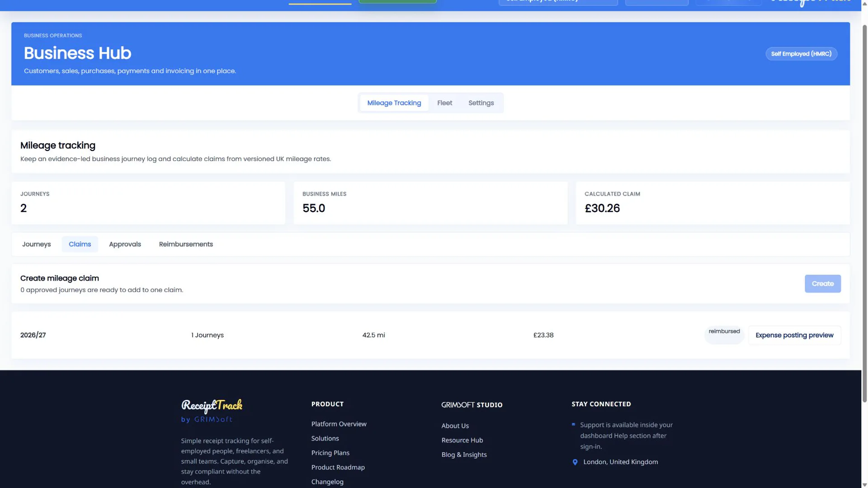This screenshot has width=868, height=488.
Task: Click the page vertical scrollbar
Action: coord(864,212)
